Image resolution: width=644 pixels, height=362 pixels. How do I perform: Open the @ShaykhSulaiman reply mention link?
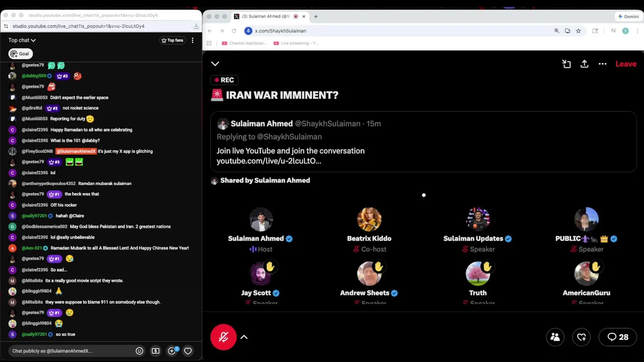point(289,137)
